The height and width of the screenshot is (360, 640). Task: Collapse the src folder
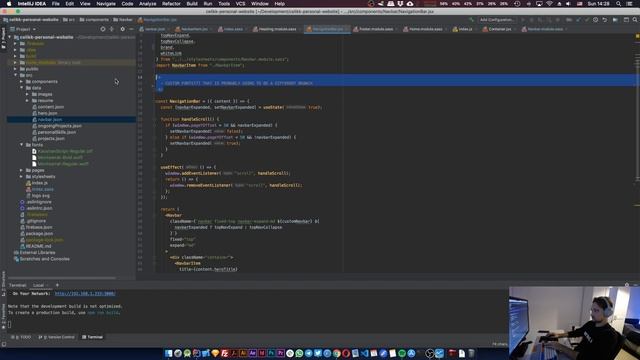[x=16, y=75]
